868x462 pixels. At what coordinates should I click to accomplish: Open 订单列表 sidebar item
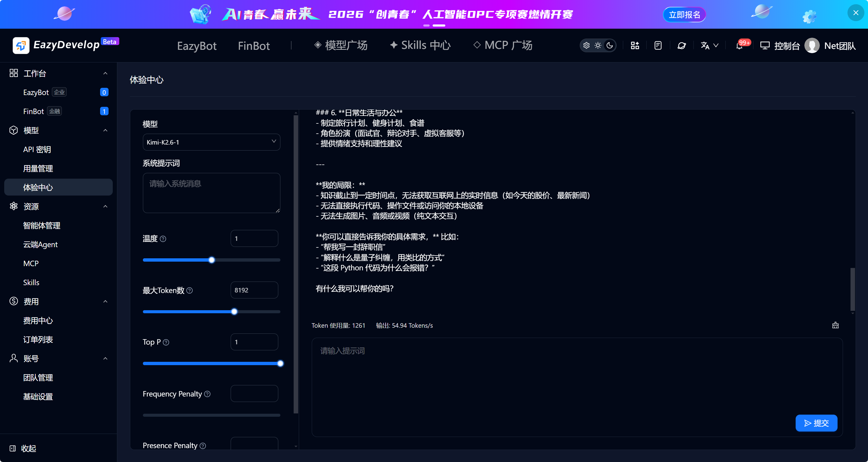pyautogui.click(x=58, y=339)
